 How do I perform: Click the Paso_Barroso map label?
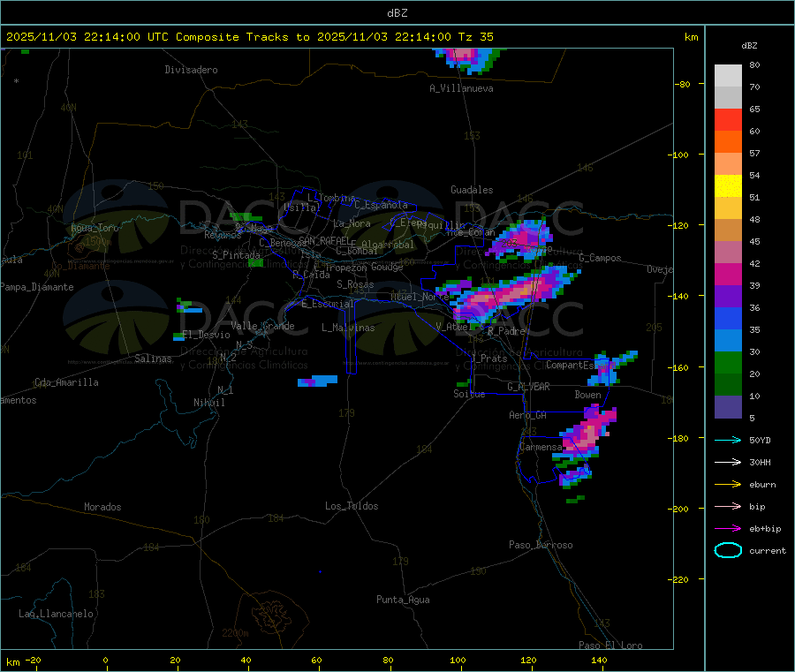[541, 545]
